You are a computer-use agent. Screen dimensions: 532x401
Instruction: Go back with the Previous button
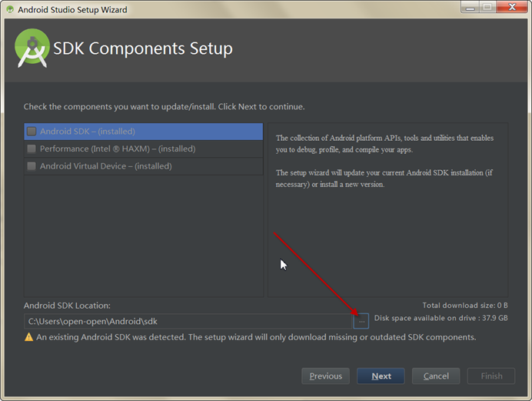pyautogui.click(x=325, y=376)
